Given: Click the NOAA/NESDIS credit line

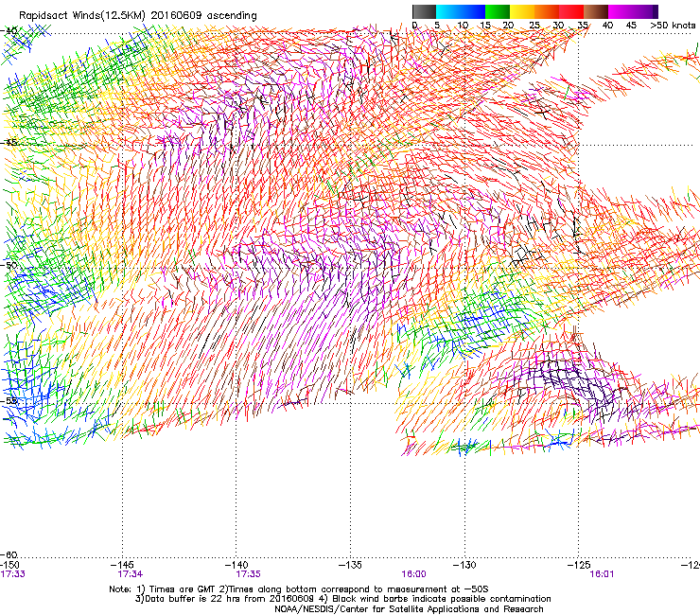Looking at the screenshot, I should (409, 609).
